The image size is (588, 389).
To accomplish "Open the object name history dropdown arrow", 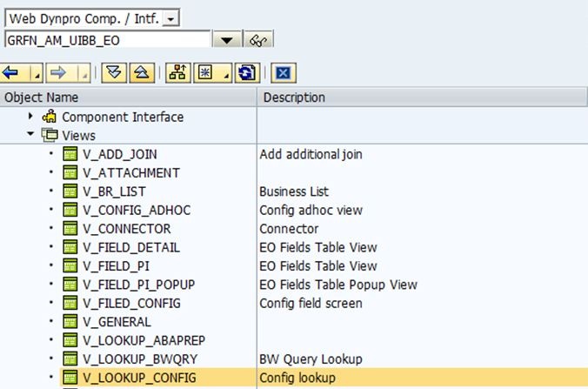I will [226, 40].
